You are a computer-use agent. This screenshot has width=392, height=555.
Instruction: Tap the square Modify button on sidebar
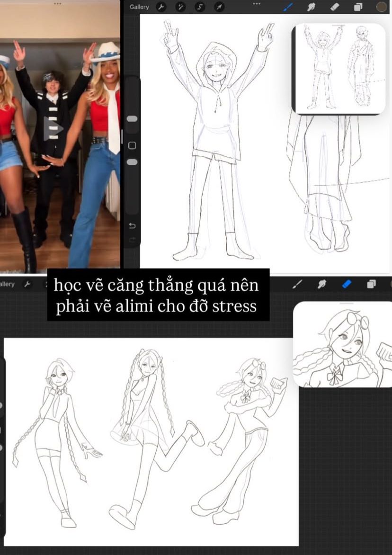(132, 145)
